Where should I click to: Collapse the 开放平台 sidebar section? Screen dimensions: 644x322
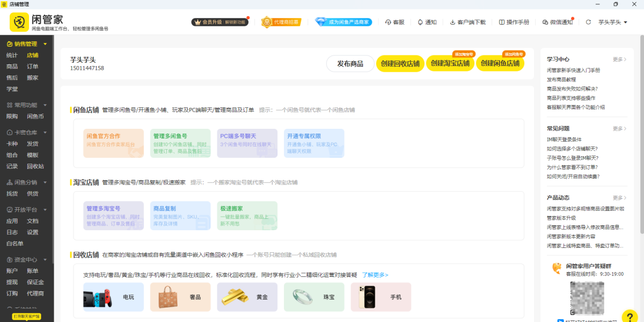[x=45, y=210]
